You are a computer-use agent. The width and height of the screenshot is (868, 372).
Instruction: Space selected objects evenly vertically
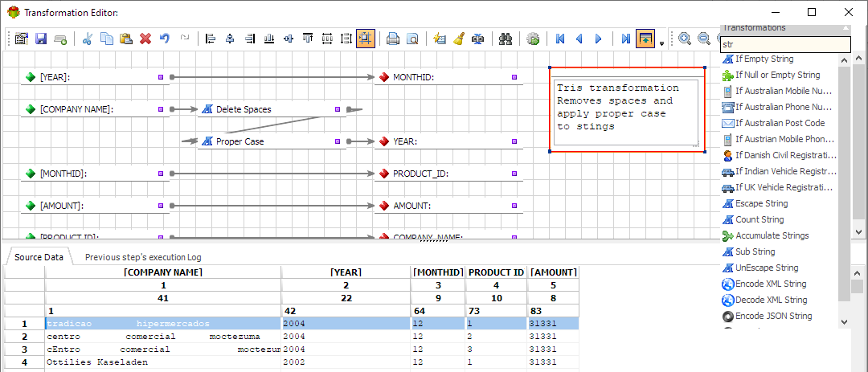[x=346, y=39]
